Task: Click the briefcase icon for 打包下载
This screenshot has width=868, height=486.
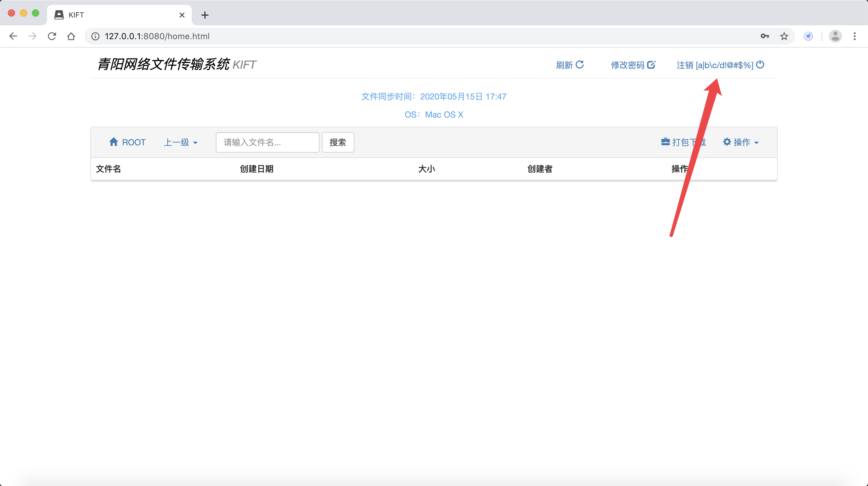Action: (665, 142)
